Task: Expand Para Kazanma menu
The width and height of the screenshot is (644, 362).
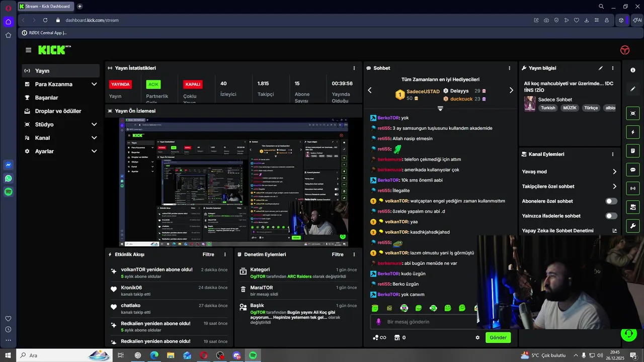Action: [x=94, y=84]
